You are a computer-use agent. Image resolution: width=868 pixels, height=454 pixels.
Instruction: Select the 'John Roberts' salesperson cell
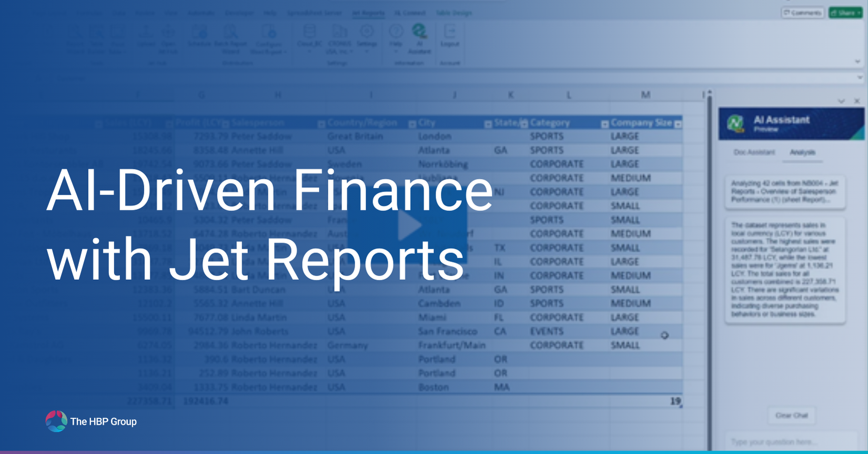tap(277, 331)
